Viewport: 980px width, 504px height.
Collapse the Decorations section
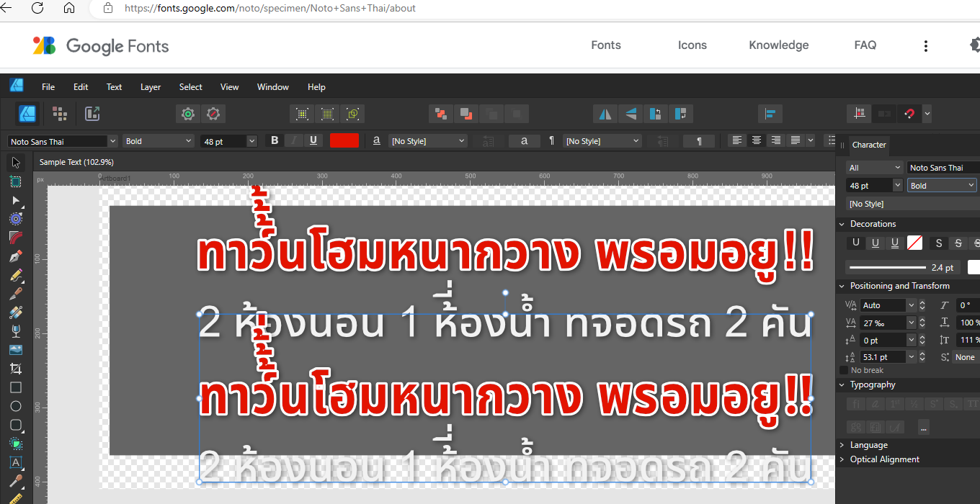(842, 224)
